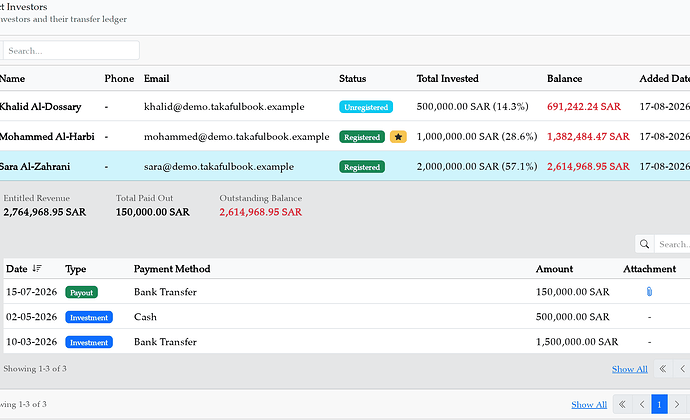690x420 pixels.
Task: Sort by the Balance column header
Action: click(565, 79)
